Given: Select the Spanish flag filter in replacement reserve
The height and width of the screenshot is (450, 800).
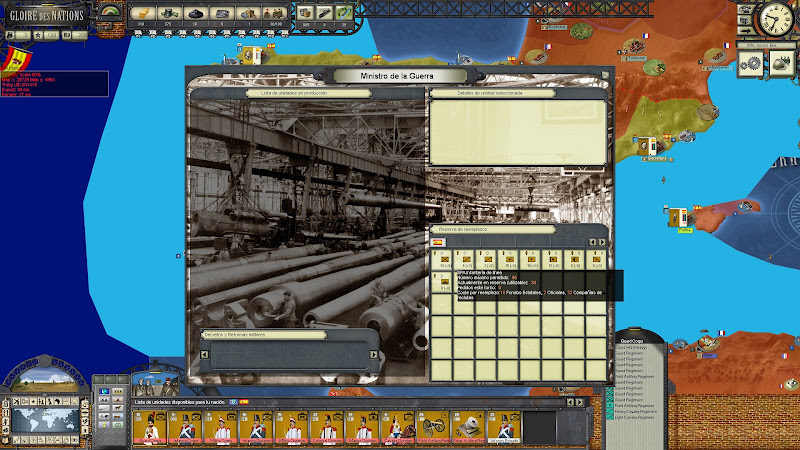Looking at the screenshot, I should pyautogui.click(x=438, y=242).
